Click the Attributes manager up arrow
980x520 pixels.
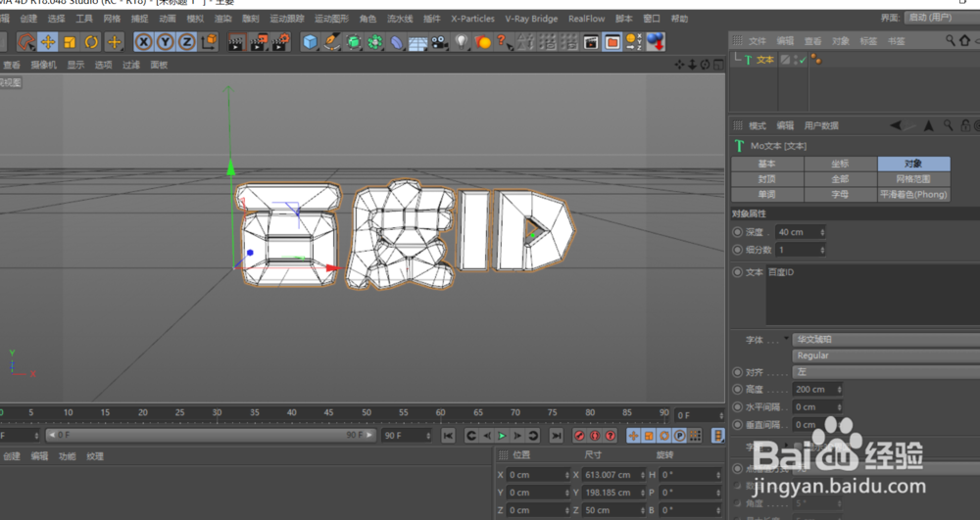[x=929, y=125]
